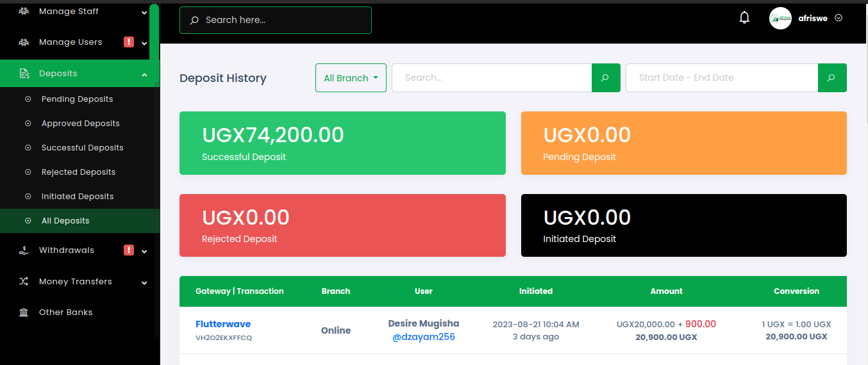Click the Online branch cell
868x365 pixels.
(336, 330)
